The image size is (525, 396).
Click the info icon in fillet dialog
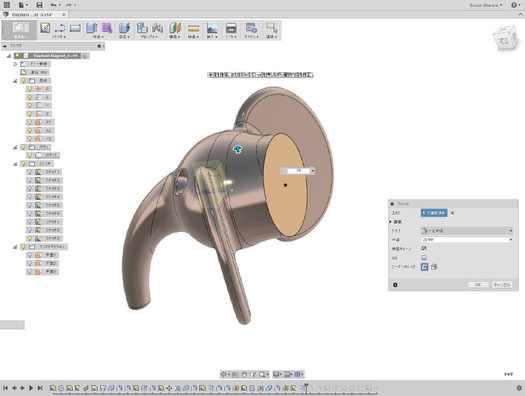pyautogui.click(x=395, y=285)
